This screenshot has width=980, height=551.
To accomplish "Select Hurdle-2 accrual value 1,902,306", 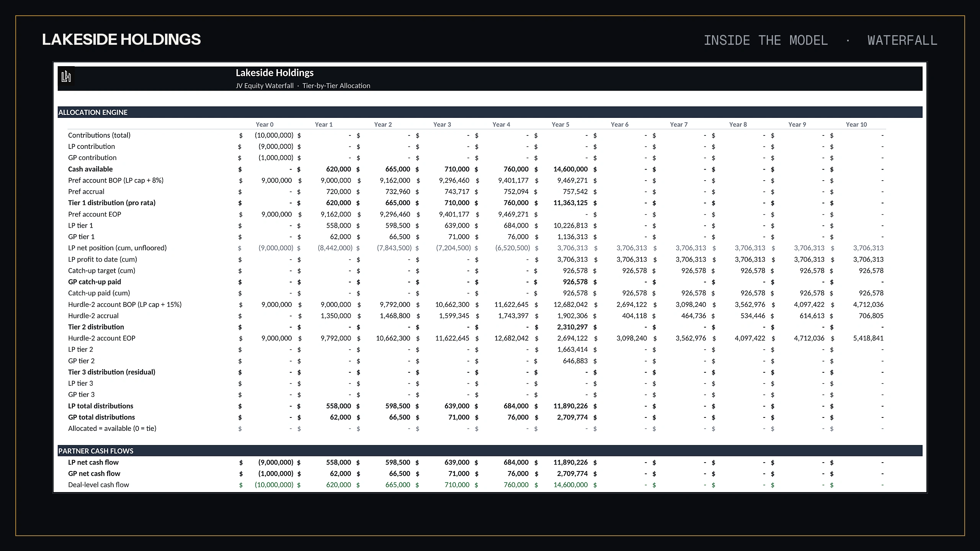I will coord(572,316).
